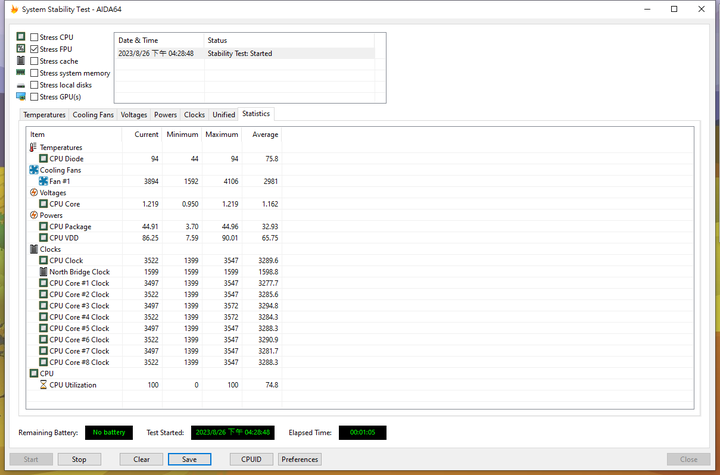
Task: Open the Voltages tab
Action: [x=134, y=114]
